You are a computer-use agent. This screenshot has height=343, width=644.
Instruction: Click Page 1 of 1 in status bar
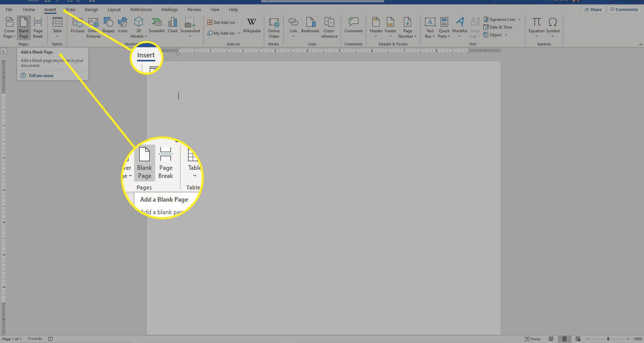(12, 339)
